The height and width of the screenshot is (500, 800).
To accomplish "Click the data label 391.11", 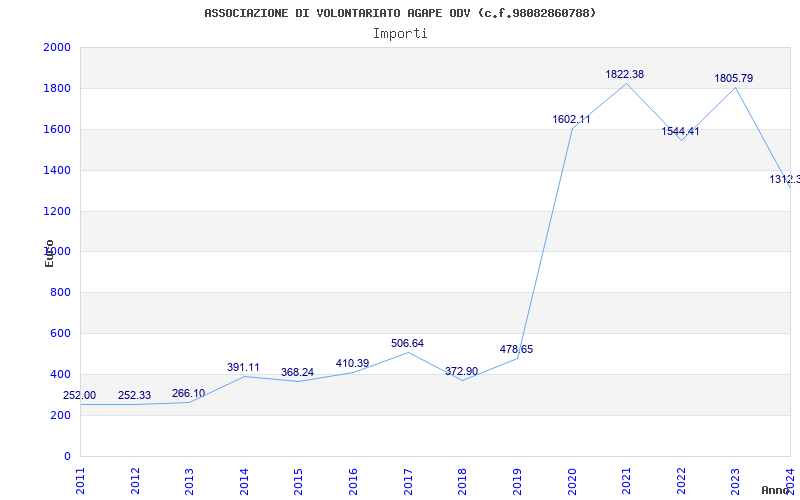I will click(x=243, y=367).
